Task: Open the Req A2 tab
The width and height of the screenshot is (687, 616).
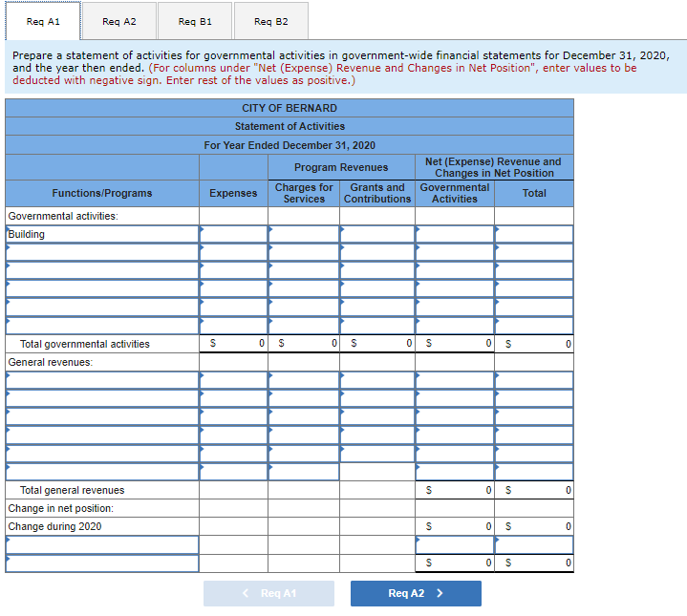Action: tap(119, 21)
